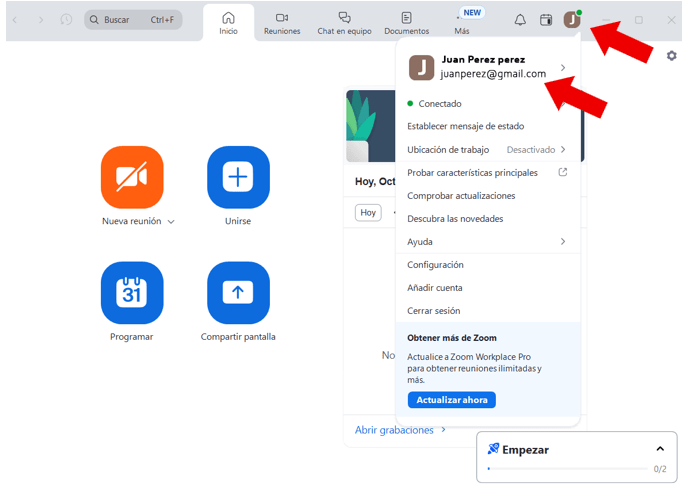
Task: Click the Empezar progress bar
Action: [x=566, y=468]
